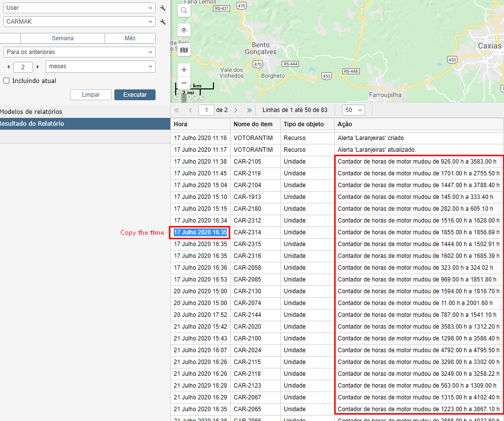Switch to the Mês interval tab
The image size is (504, 421).
click(x=130, y=38)
